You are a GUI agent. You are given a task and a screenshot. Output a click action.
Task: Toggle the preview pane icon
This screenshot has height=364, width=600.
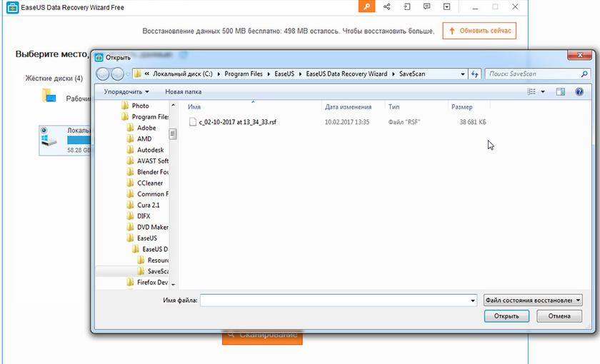tap(561, 92)
